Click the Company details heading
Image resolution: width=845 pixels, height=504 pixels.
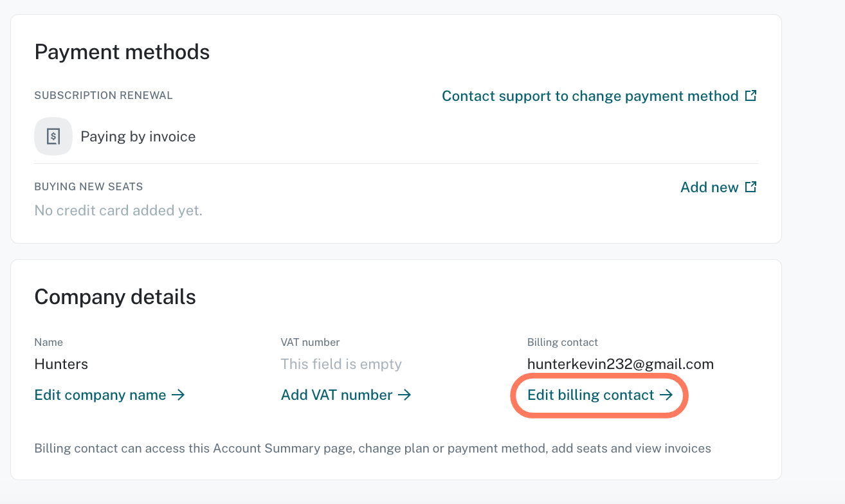tap(115, 296)
